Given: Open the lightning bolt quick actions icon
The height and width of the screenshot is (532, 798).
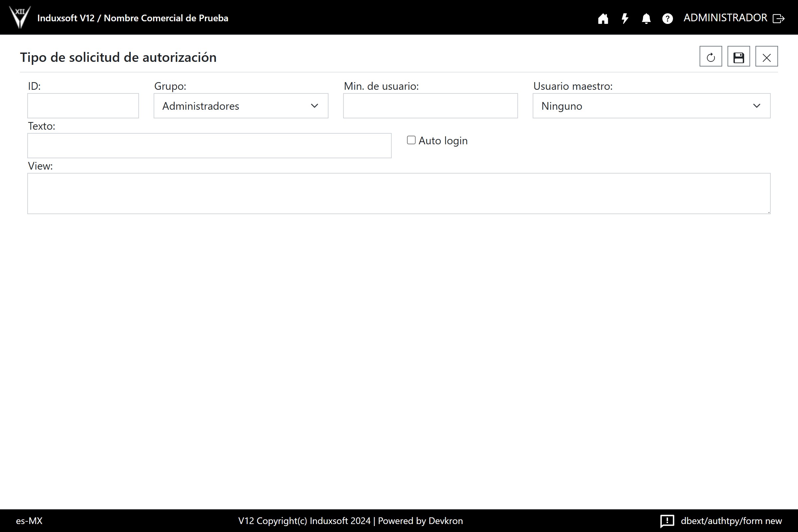Looking at the screenshot, I should (625, 18).
